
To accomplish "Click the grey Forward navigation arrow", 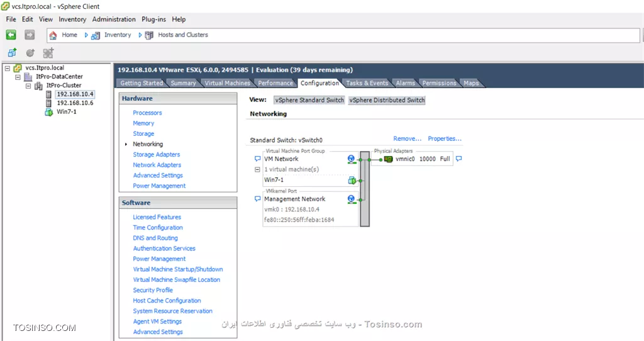I will [30, 35].
